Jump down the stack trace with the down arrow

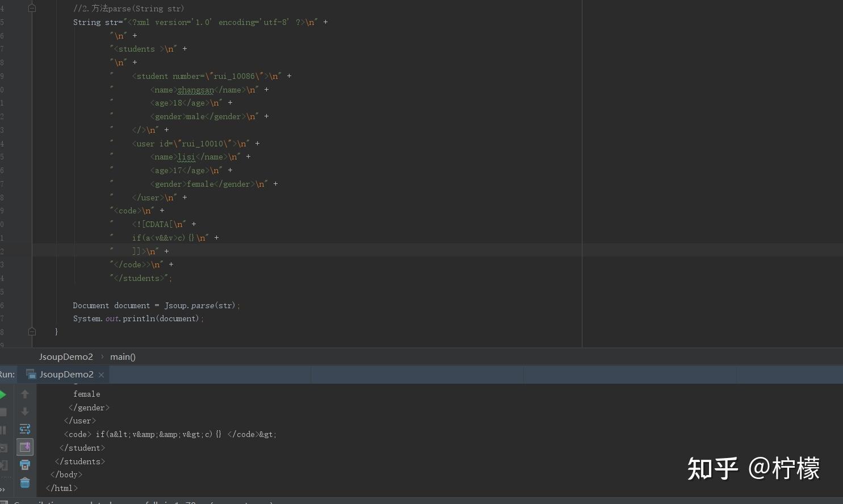coord(25,411)
